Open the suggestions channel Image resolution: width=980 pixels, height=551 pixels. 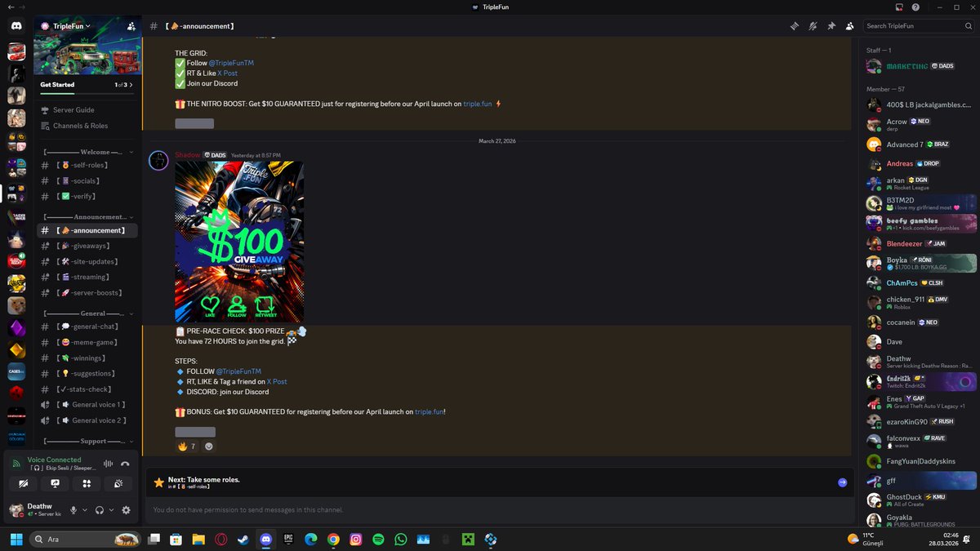86,373
